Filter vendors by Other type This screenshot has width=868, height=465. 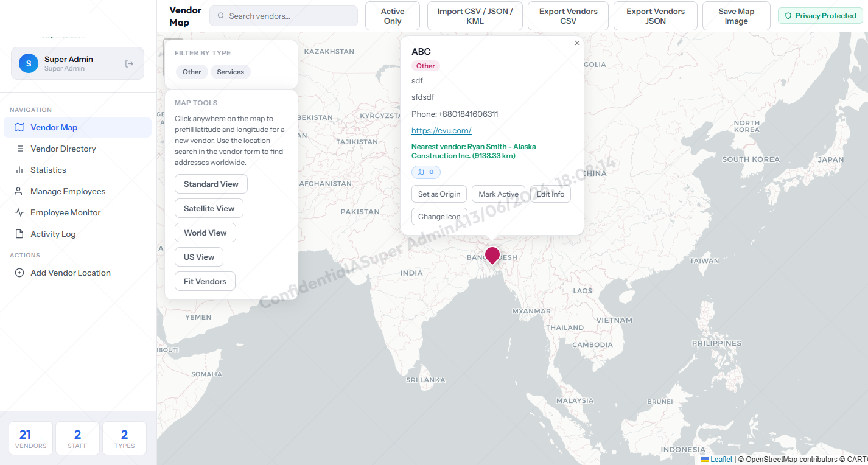coord(192,72)
